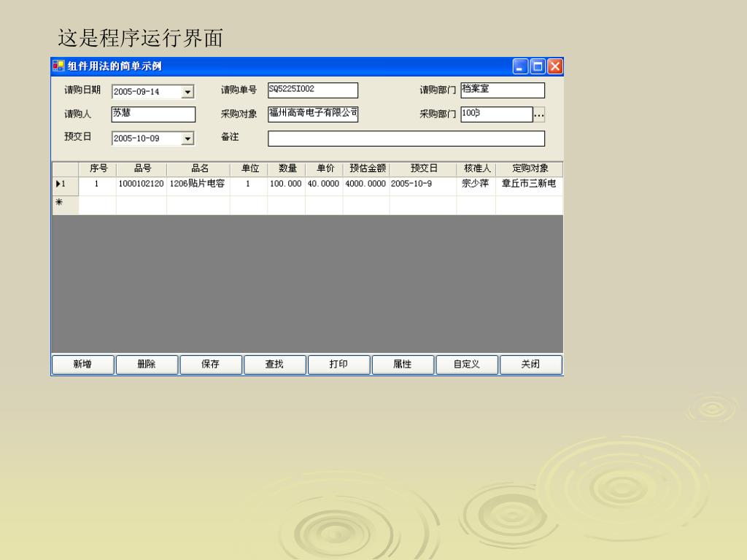
Task: Click the 新增 button
Action: (x=83, y=365)
